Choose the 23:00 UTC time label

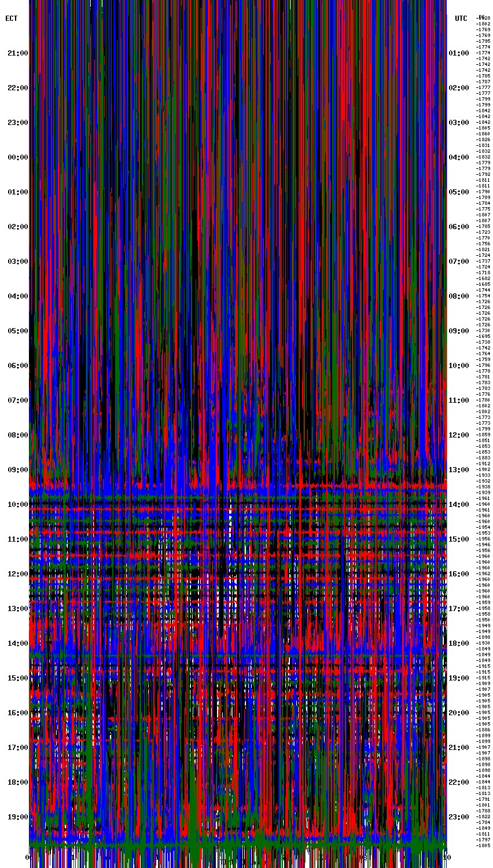(459, 817)
